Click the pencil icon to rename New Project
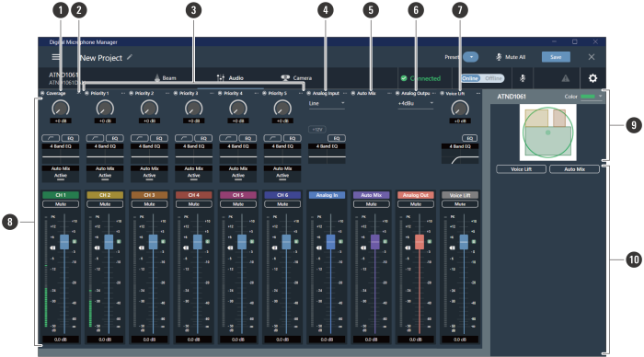 point(130,57)
